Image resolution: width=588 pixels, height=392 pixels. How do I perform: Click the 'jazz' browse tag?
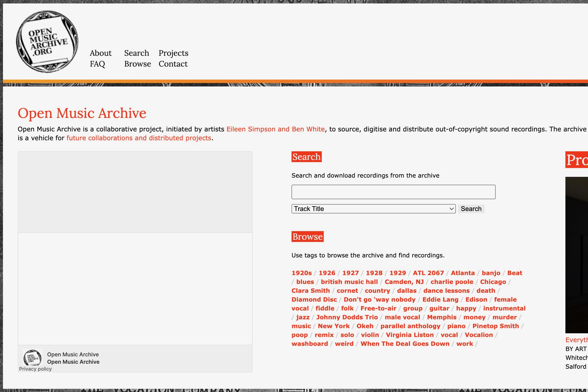pos(303,317)
